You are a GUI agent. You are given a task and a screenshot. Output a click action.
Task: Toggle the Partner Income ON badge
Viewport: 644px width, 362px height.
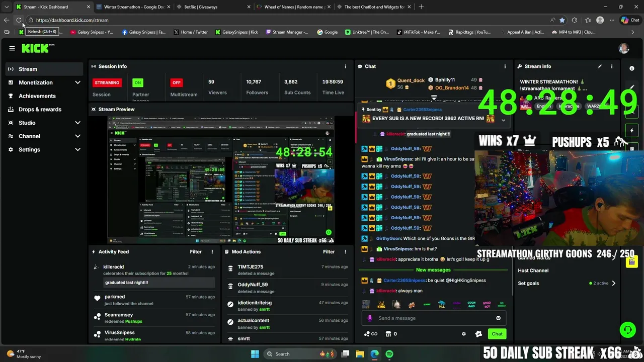pos(138,82)
